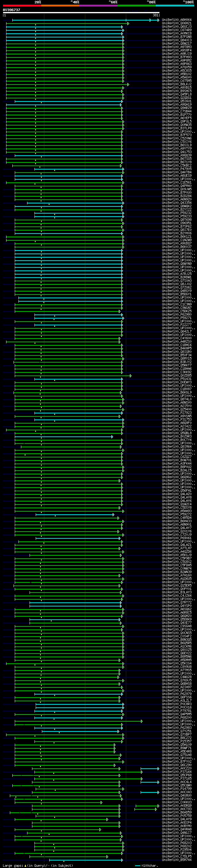Click hit label UniRef100_A9XB15
Viewport: 197px width, 868px height.
(177, 88)
